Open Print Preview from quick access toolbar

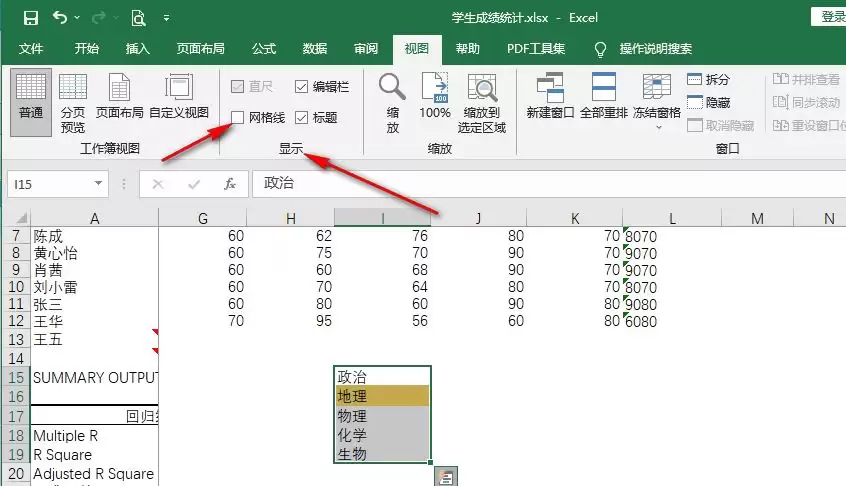[x=138, y=18]
